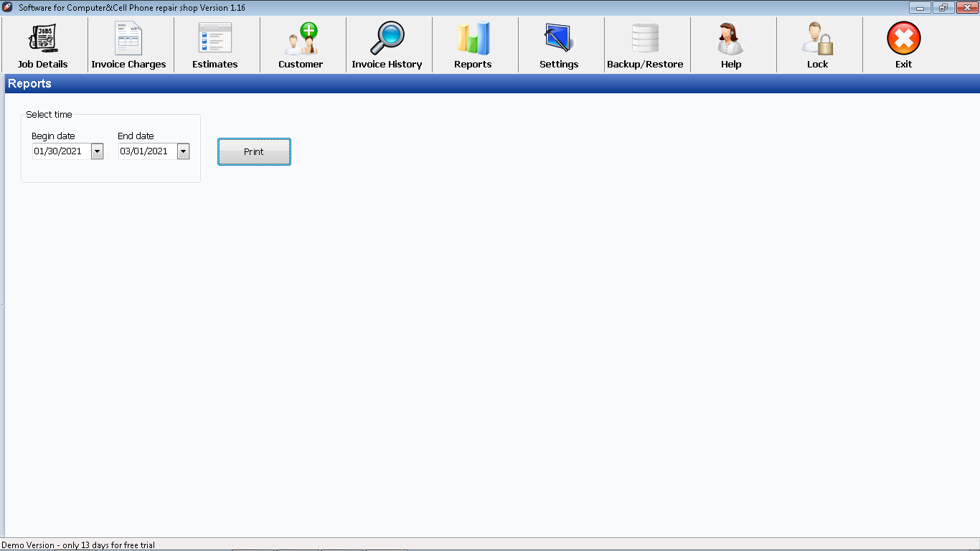
Task: Click the left panel splitter handle
Action: point(2,306)
